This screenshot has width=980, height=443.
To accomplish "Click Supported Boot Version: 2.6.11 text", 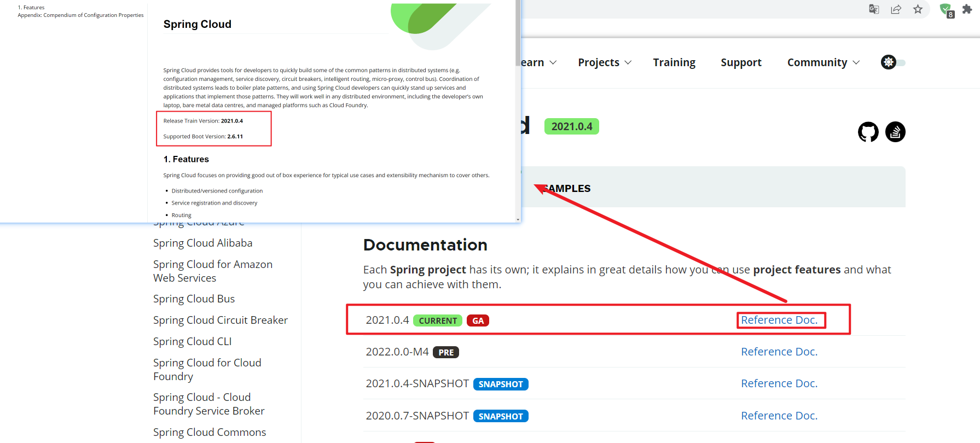I will pos(203,137).
